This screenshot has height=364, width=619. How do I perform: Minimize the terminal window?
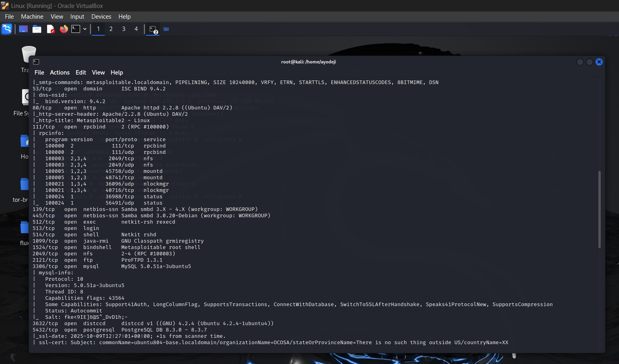[x=580, y=62]
